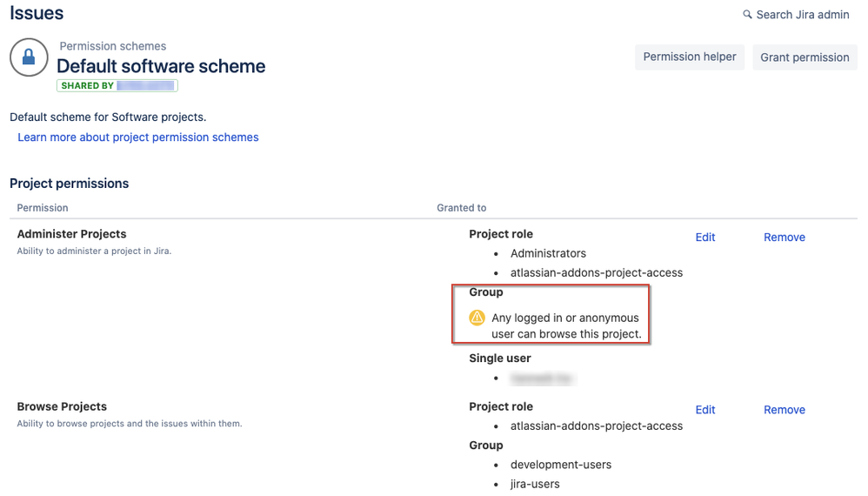
Task: Remove the Browse Projects permission
Action: 785,410
